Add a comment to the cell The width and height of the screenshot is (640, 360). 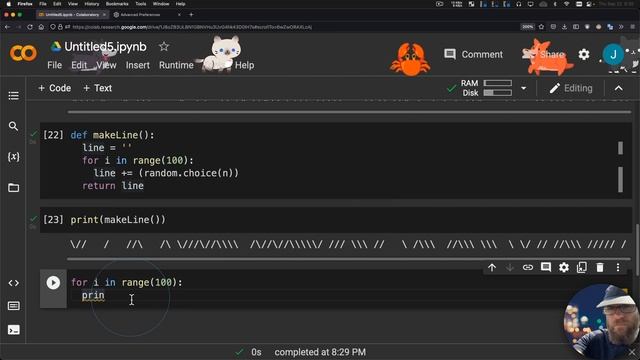[546, 267]
